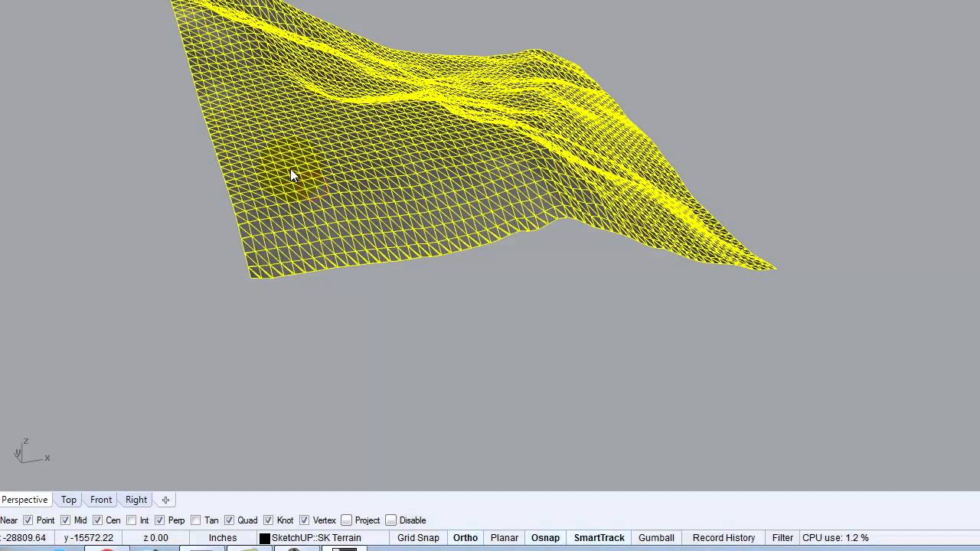
Task: Toggle the Project osnap option
Action: pos(347,520)
